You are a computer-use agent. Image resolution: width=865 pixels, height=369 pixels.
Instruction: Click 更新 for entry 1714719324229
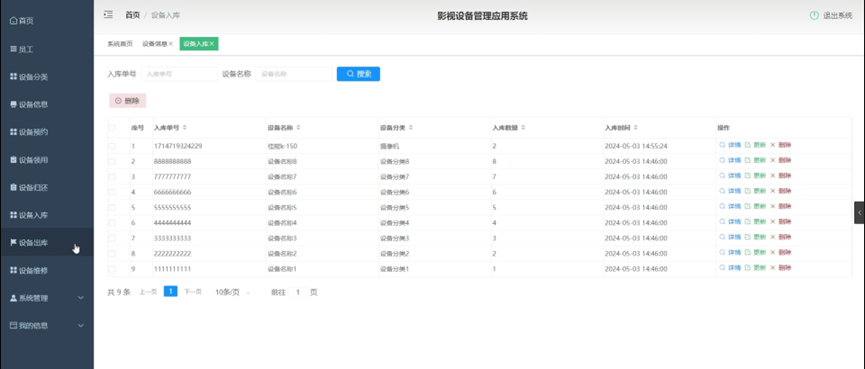(x=755, y=145)
